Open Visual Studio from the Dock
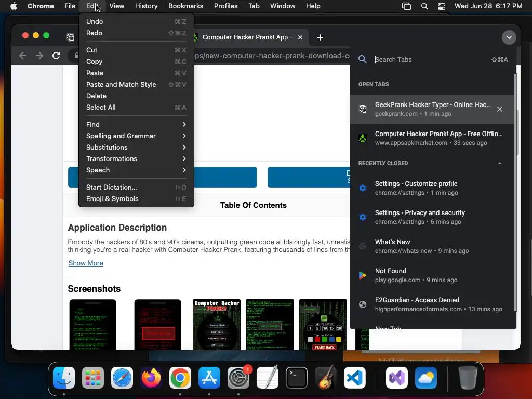This screenshot has width=532, height=399. [396, 378]
